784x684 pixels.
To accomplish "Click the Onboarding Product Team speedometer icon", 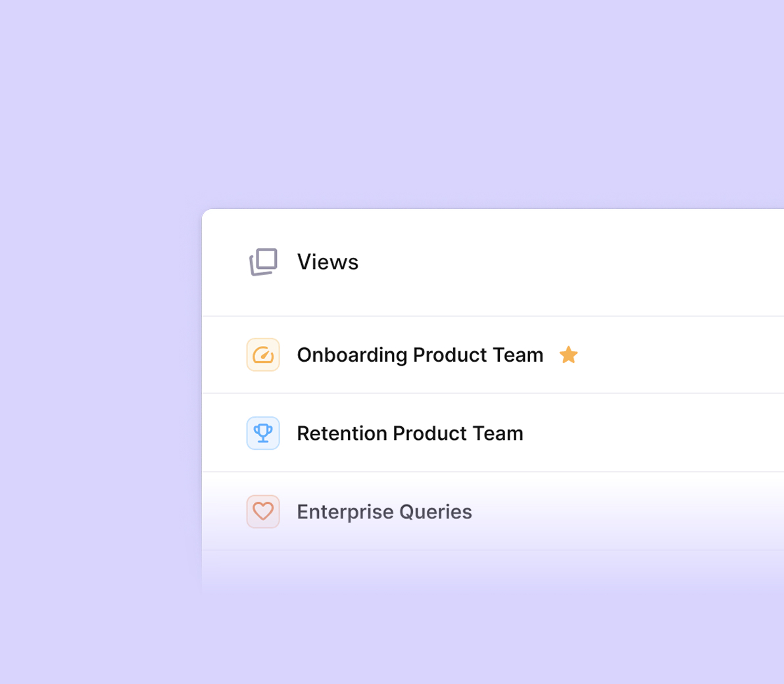I will pos(263,355).
